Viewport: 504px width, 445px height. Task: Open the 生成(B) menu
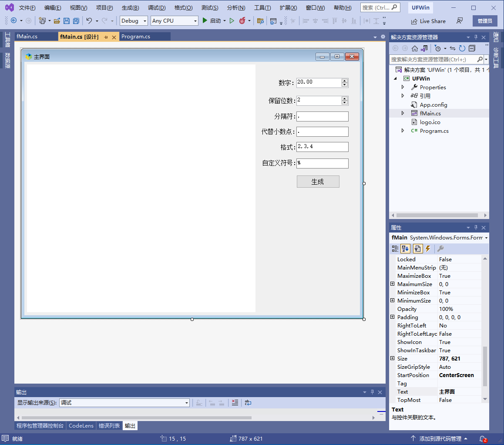tap(131, 8)
